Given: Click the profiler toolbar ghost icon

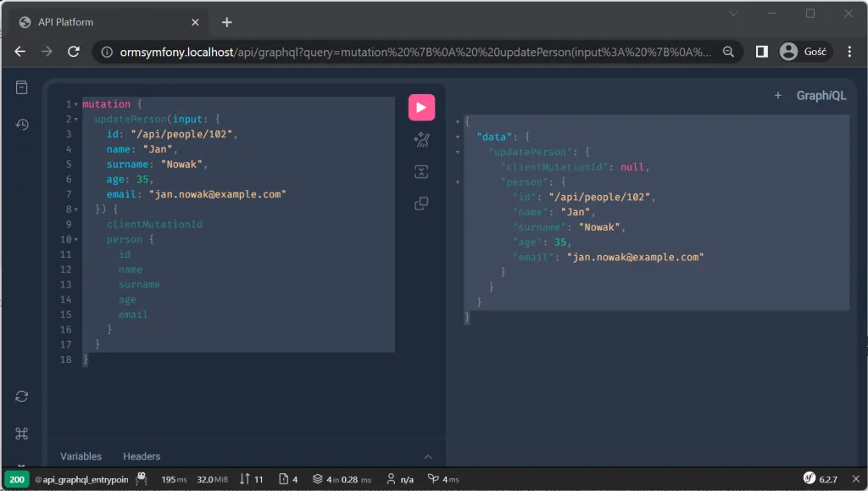Looking at the screenshot, I should [142, 479].
